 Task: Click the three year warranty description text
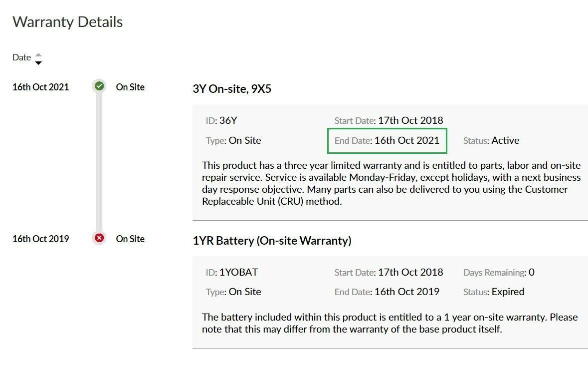(391, 183)
